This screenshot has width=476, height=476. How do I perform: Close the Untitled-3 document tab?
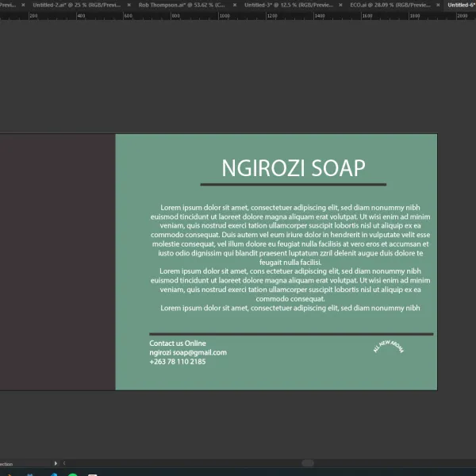(x=340, y=5)
